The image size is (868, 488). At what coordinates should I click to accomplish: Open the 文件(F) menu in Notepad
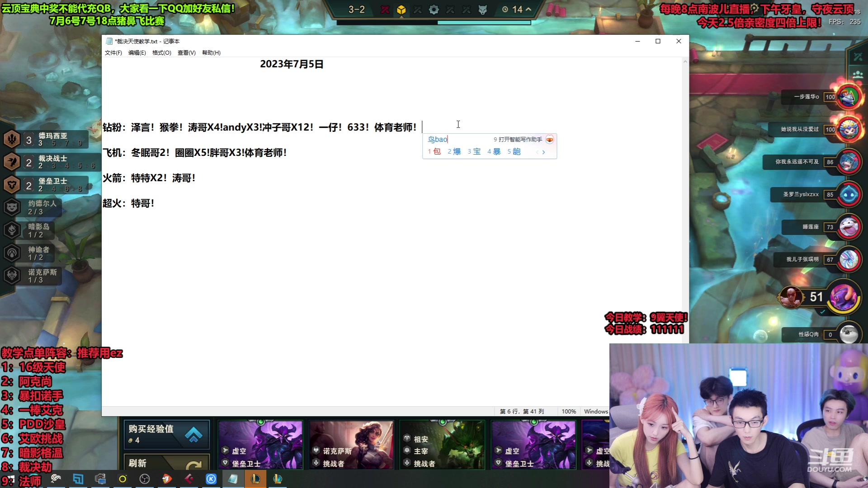113,53
